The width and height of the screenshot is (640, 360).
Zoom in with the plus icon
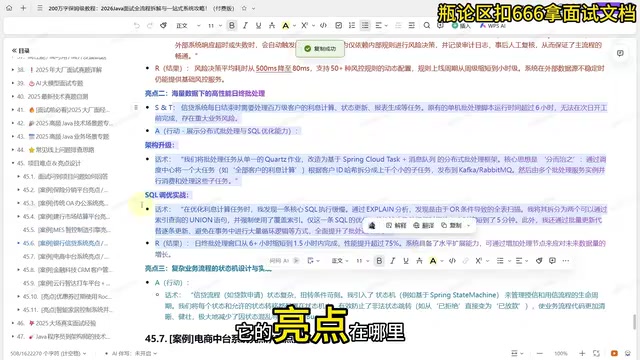click(x=582, y=353)
